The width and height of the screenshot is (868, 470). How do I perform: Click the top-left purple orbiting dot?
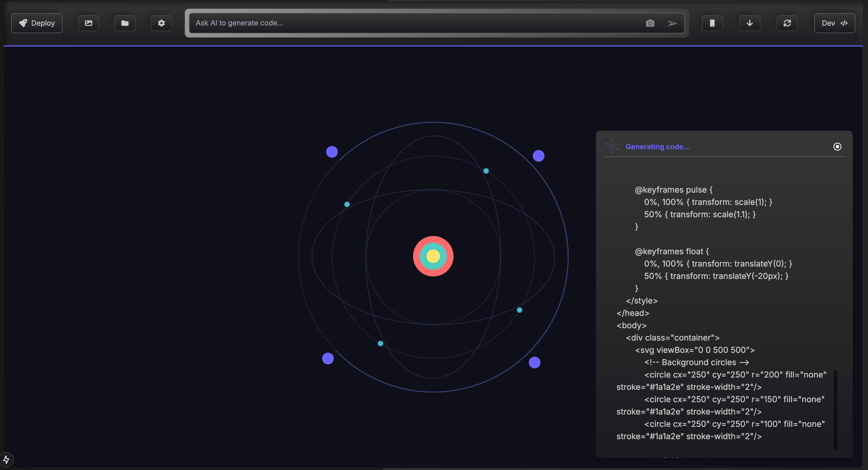pos(332,152)
